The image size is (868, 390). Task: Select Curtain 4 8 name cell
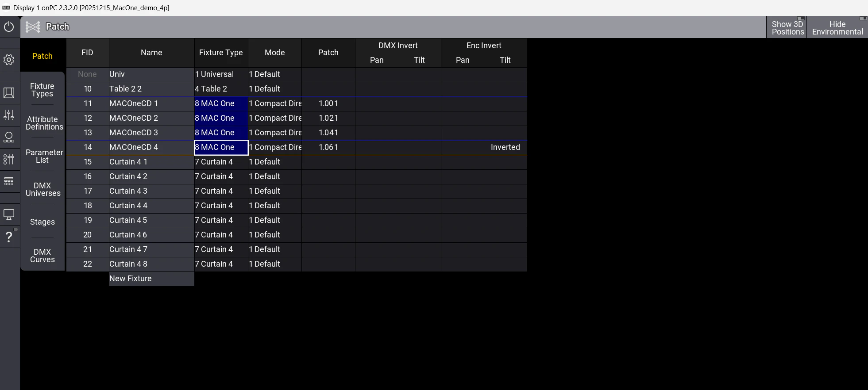coord(151,264)
